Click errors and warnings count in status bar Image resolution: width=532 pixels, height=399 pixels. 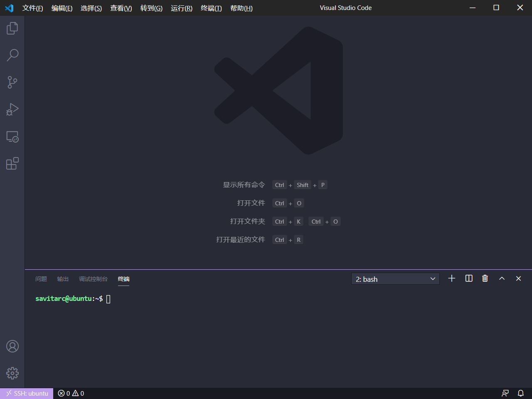pos(71,393)
